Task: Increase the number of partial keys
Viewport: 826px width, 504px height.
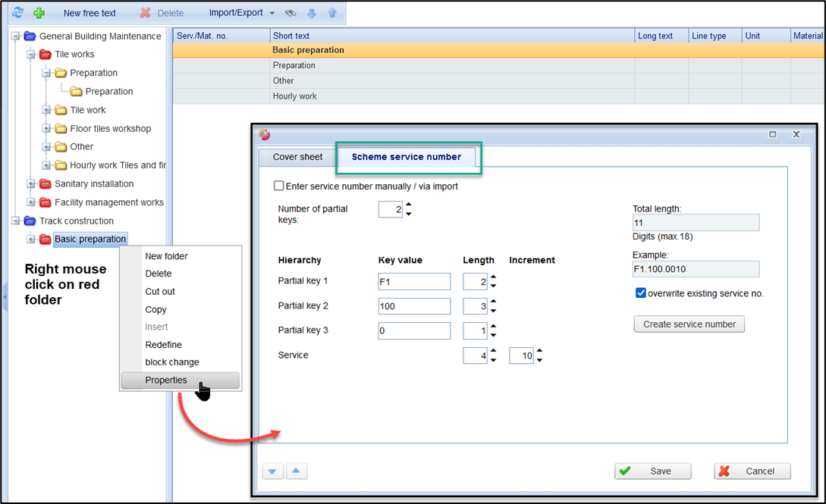Action: 409,204
